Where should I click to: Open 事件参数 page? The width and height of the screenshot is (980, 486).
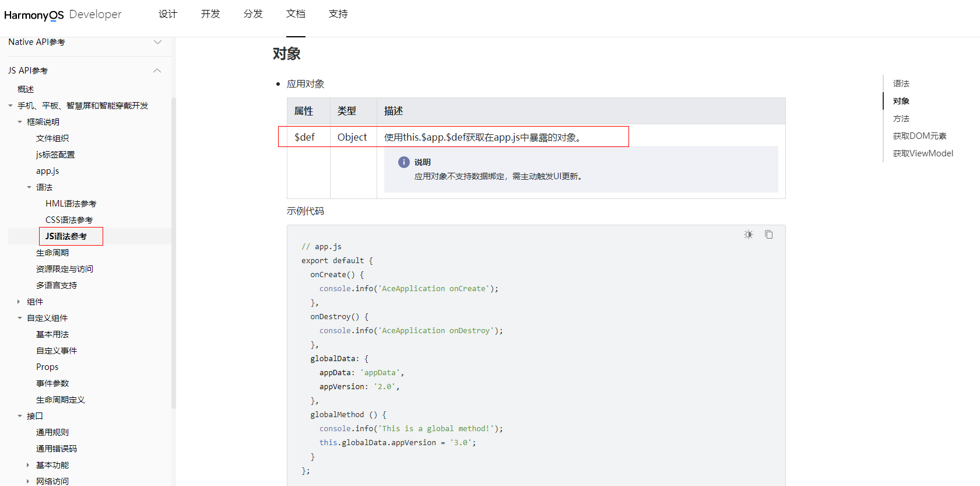pyautogui.click(x=52, y=383)
